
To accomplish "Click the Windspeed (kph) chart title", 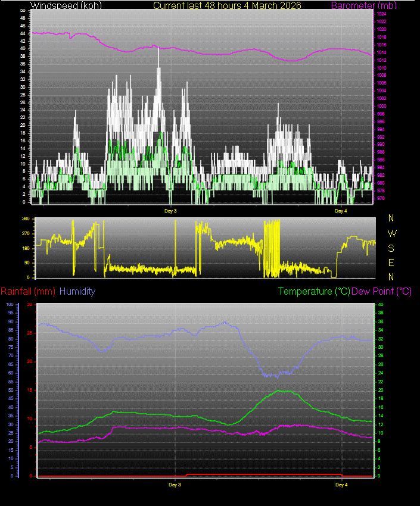I will 66,5.
